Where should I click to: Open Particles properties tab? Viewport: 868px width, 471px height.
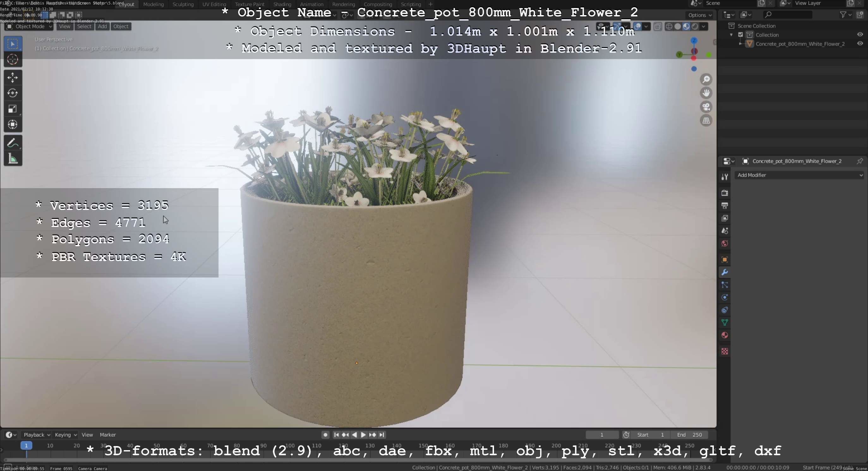pyautogui.click(x=725, y=285)
